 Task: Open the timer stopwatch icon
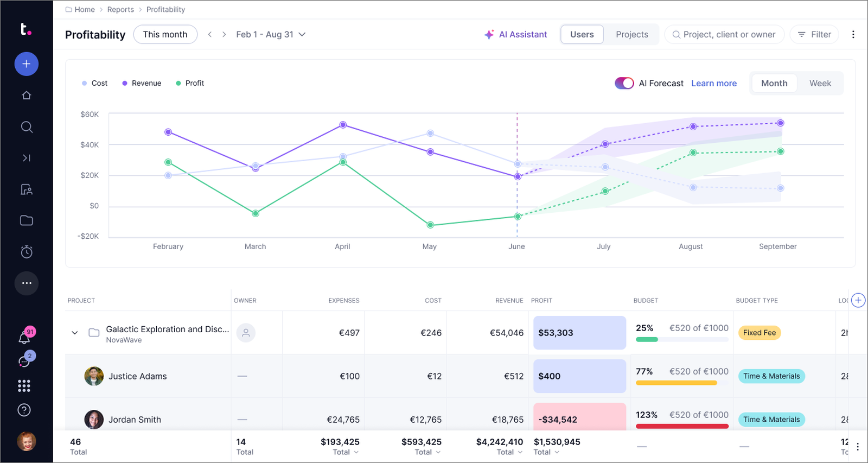[26, 252]
